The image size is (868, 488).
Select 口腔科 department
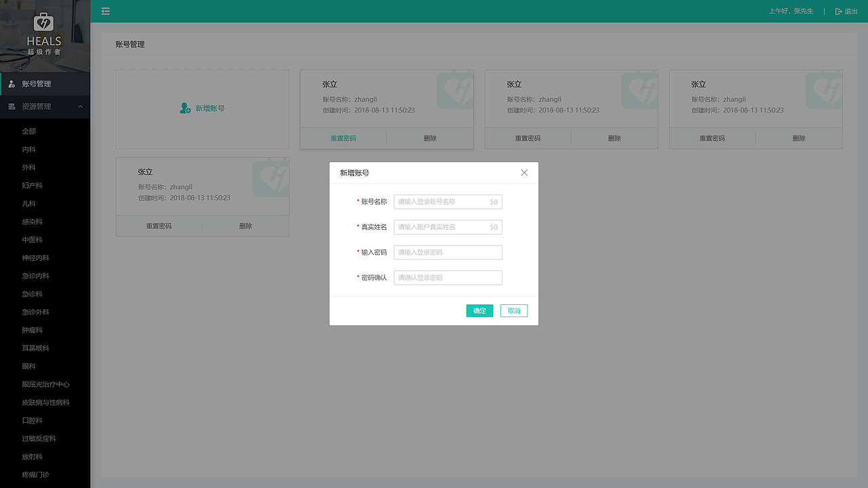[33, 420]
